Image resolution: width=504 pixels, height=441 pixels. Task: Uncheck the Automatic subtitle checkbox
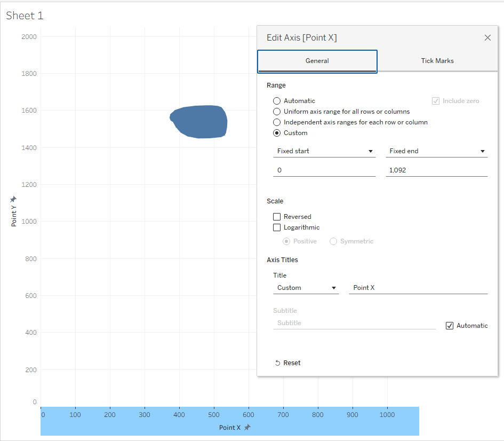coord(450,326)
